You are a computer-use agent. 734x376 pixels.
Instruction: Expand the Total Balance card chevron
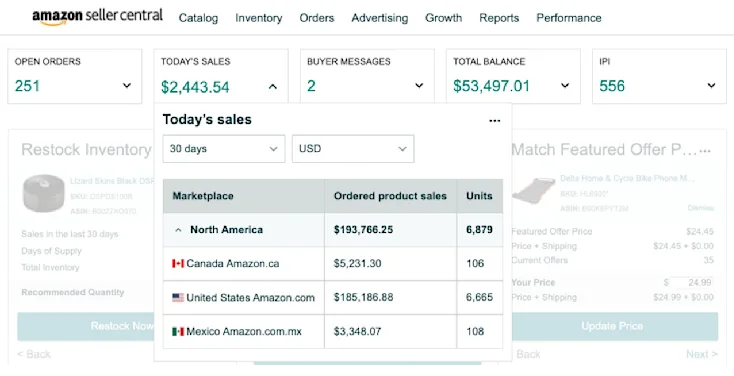click(565, 86)
